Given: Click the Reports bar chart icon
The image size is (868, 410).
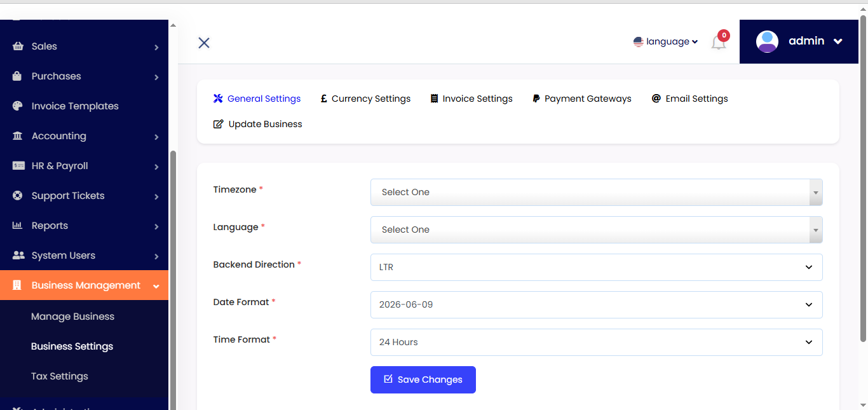Looking at the screenshot, I should tap(18, 226).
